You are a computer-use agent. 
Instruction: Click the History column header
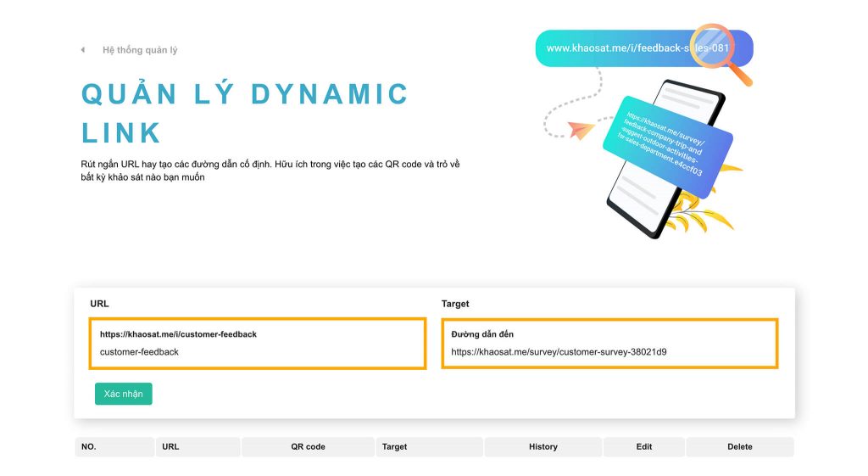(543, 446)
